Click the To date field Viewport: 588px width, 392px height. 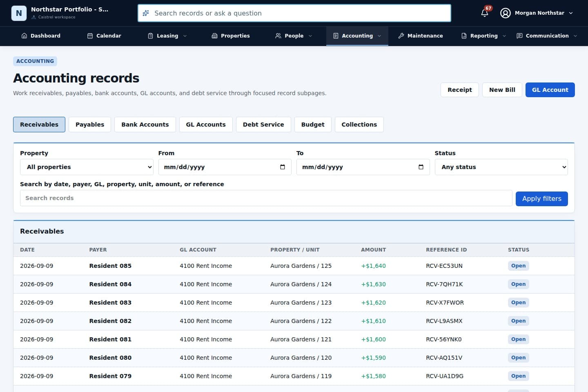363,167
